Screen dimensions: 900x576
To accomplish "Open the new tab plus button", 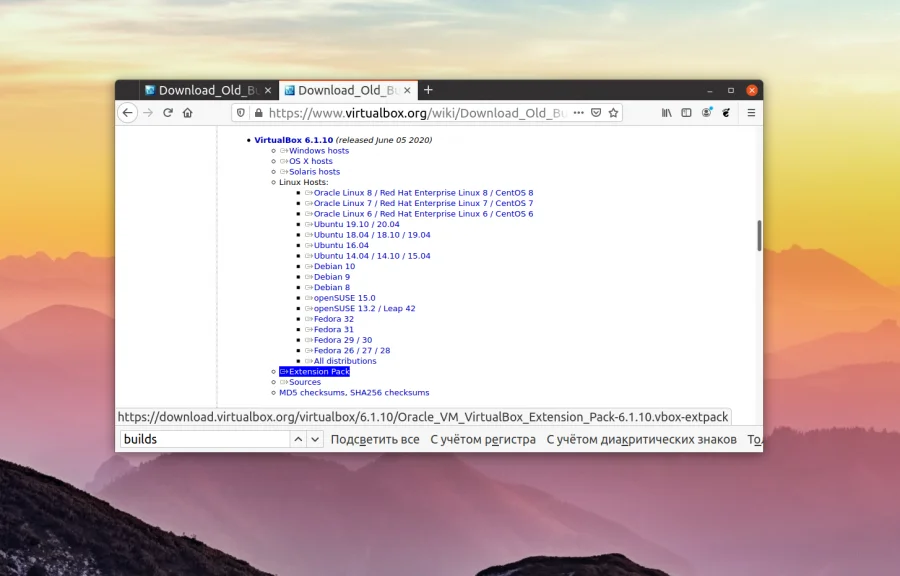I will (x=428, y=89).
